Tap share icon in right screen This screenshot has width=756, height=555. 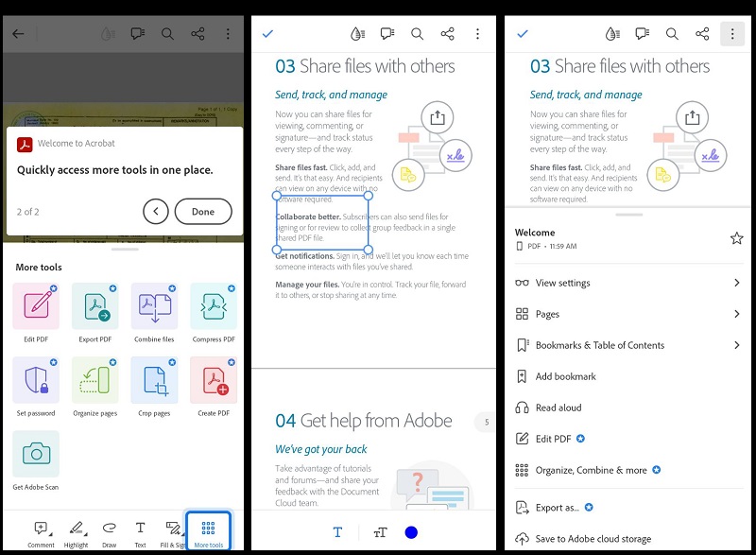click(702, 34)
